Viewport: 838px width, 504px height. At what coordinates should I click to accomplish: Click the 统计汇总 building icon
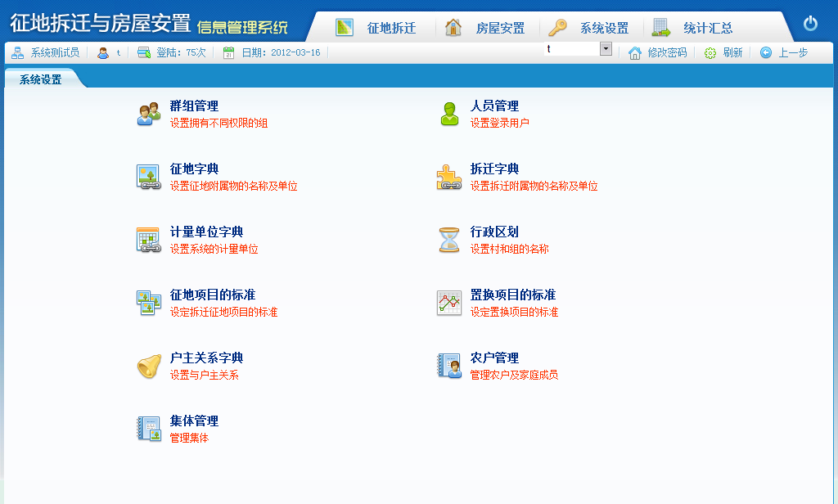661,27
